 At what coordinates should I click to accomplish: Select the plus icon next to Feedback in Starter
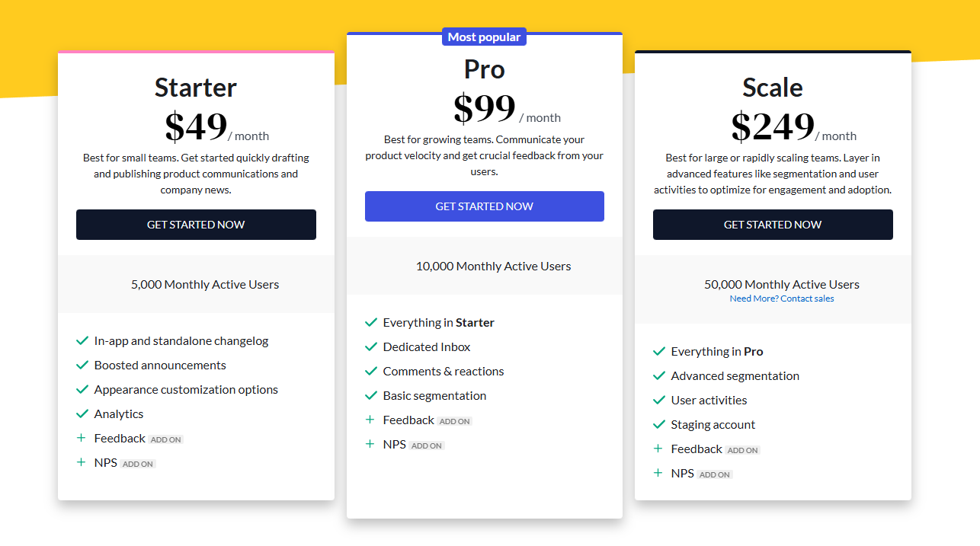(x=82, y=438)
